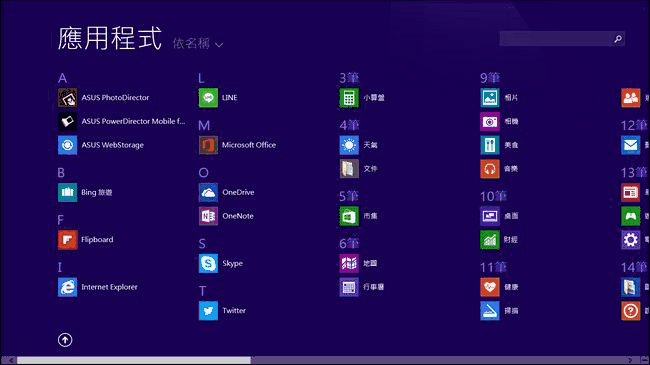
Task: Open the 健康 health app
Action: click(x=499, y=287)
